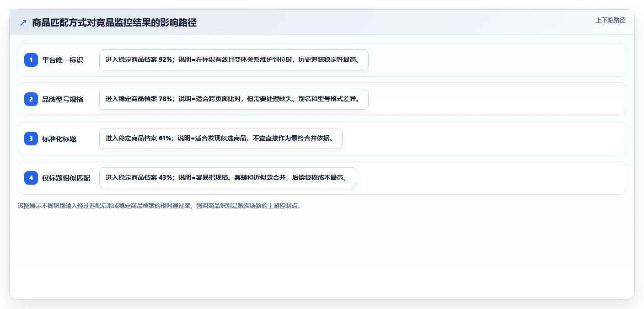The image size is (644, 309).
Task: Click step badge number 1
Action: (31, 60)
